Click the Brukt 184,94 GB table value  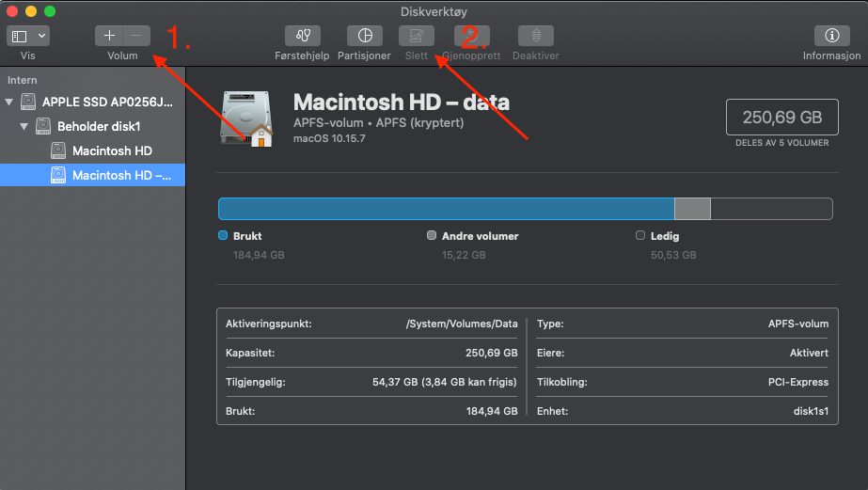coord(492,411)
